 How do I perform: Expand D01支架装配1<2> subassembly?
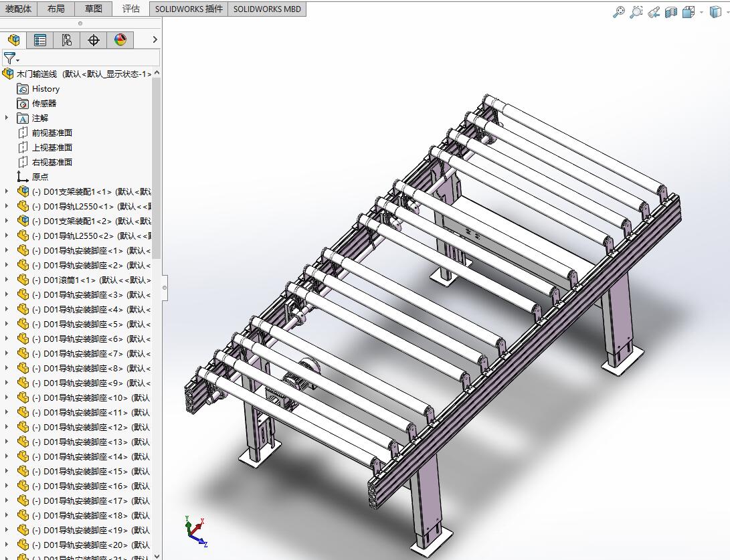(7, 221)
